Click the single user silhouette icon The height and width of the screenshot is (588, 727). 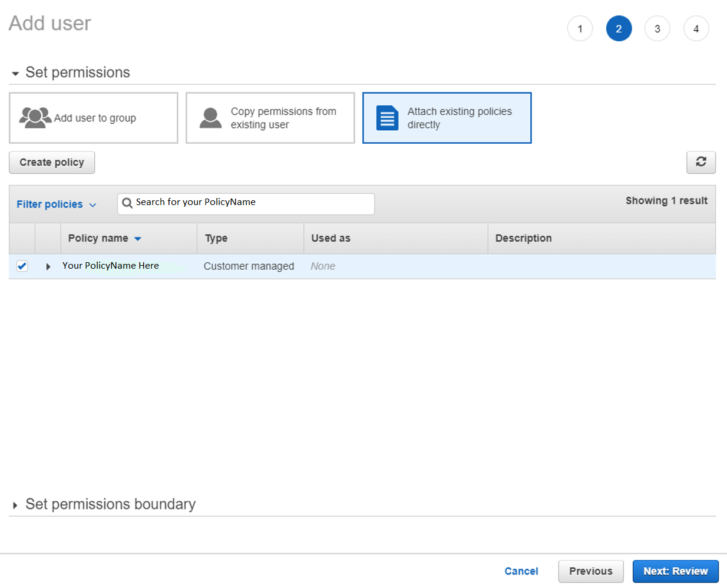[210, 117]
